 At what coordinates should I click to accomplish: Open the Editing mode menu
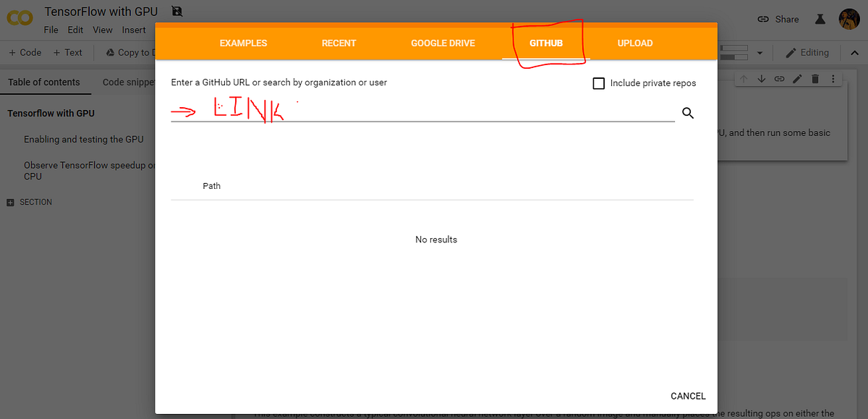(807, 52)
